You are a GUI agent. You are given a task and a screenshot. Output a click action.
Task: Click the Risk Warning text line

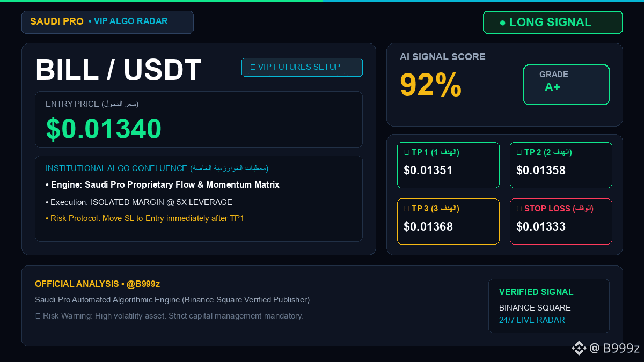(169, 316)
